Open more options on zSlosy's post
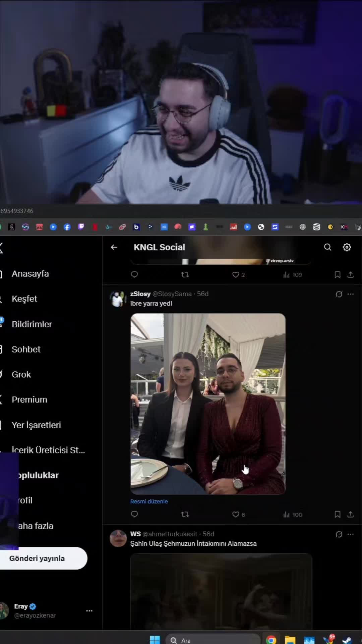The height and width of the screenshot is (644, 362). click(351, 294)
